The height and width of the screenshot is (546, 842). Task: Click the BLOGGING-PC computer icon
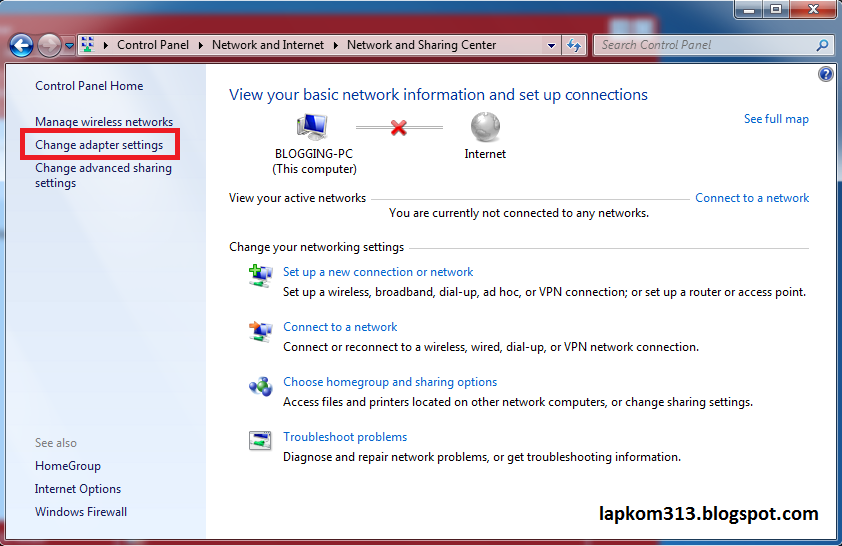pos(312,127)
